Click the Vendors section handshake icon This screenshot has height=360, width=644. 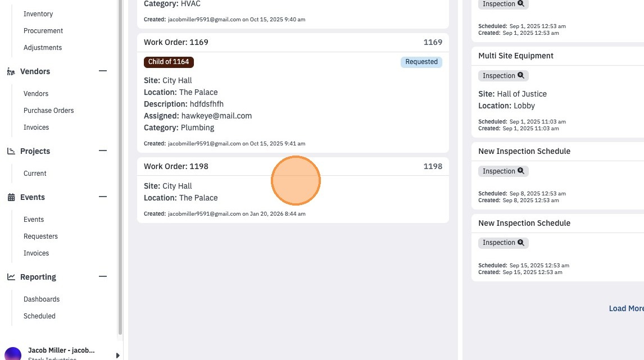tap(11, 72)
